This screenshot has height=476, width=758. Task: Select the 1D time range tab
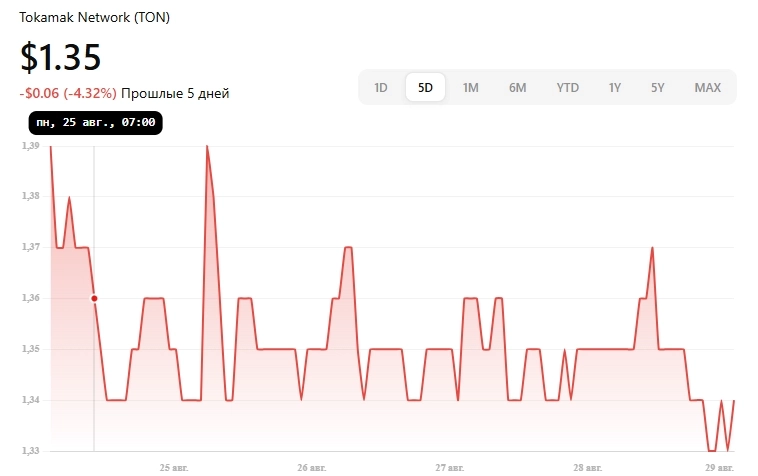click(381, 87)
